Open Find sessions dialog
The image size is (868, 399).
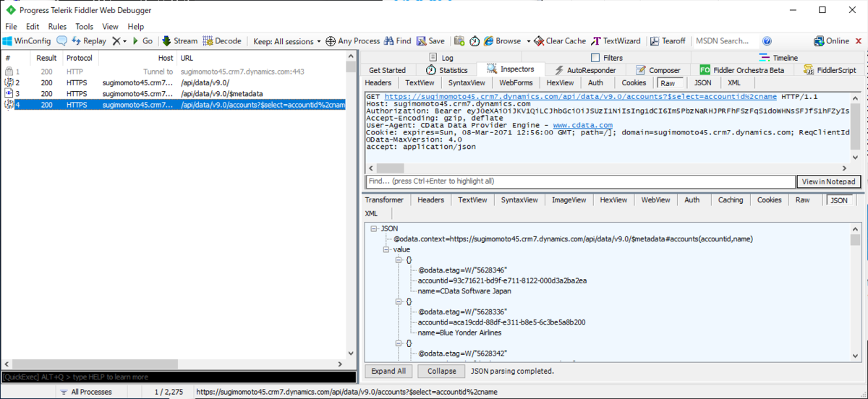398,41
